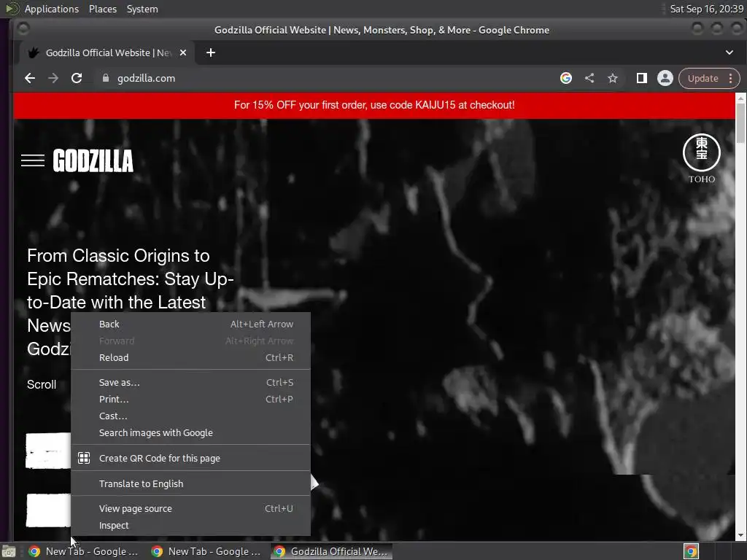Share this page using the share icon
Screen dimensions: 747x560
click(589, 78)
